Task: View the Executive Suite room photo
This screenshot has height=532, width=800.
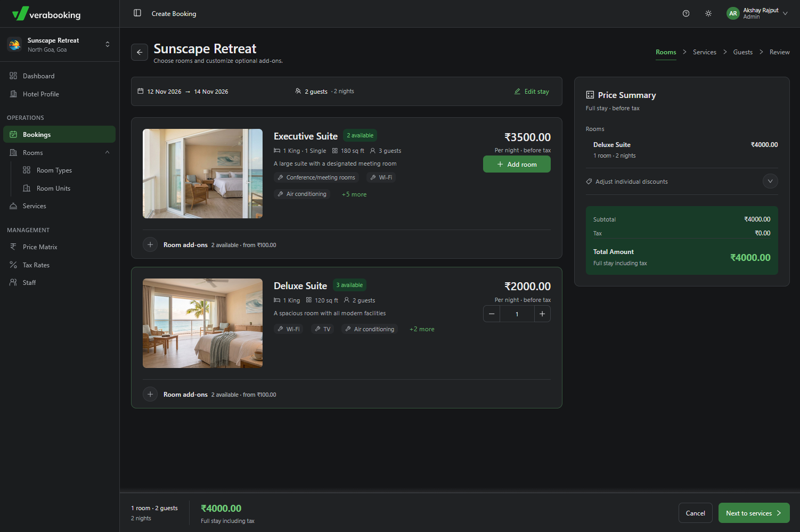Action: (x=202, y=174)
